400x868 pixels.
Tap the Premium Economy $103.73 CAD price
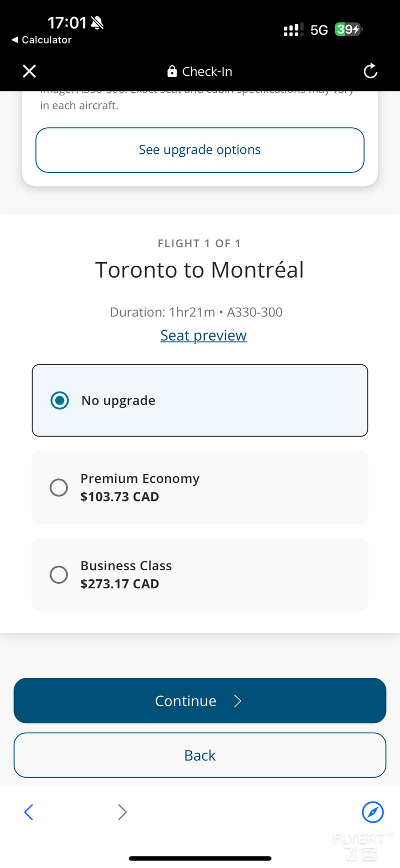click(x=119, y=497)
